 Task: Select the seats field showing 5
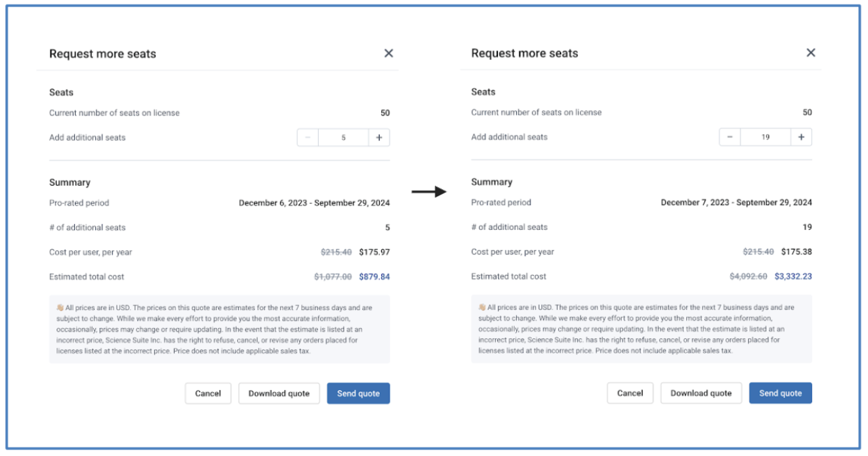343,137
